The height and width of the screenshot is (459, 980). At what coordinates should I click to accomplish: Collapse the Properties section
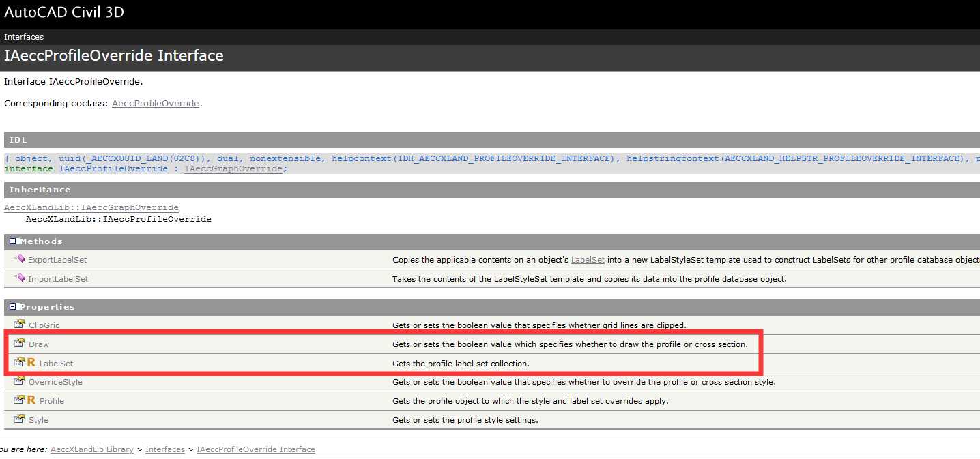(13, 307)
